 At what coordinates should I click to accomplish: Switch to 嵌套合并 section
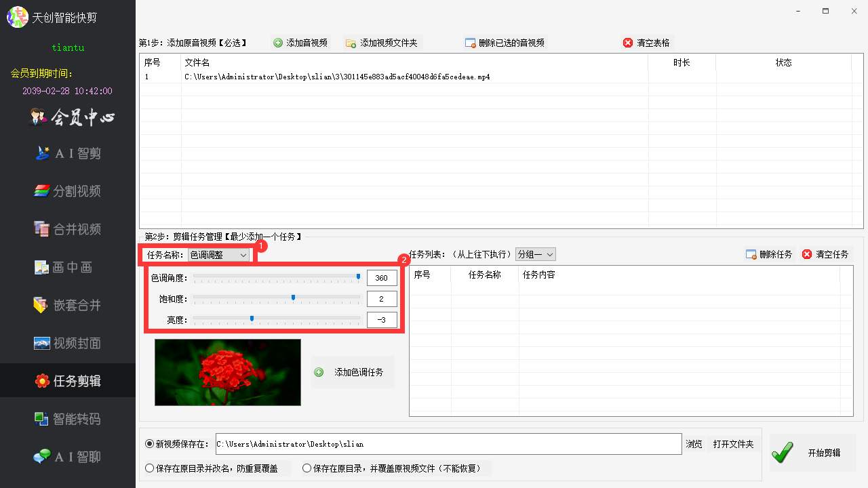pyautogui.click(x=68, y=305)
